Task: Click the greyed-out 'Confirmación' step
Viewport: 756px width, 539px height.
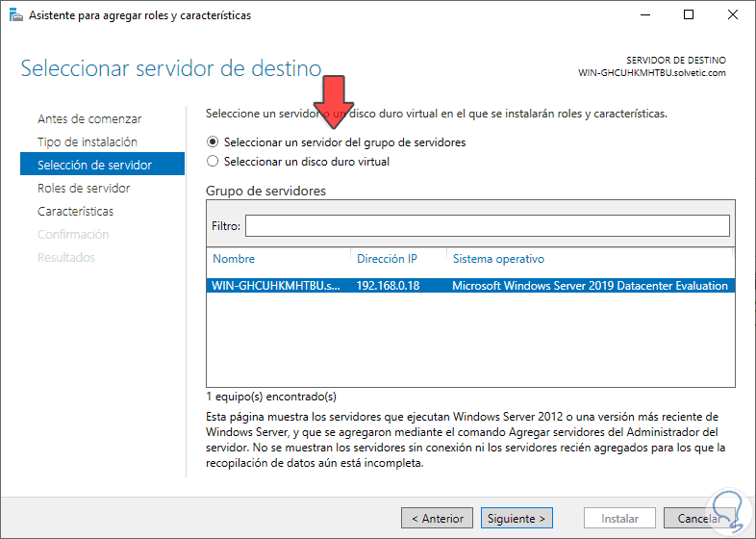Action: pyautogui.click(x=73, y=235)
